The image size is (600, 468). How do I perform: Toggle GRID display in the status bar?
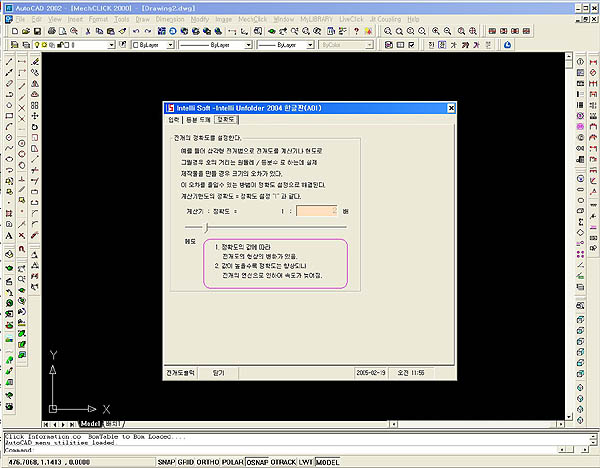pos(186,462)
